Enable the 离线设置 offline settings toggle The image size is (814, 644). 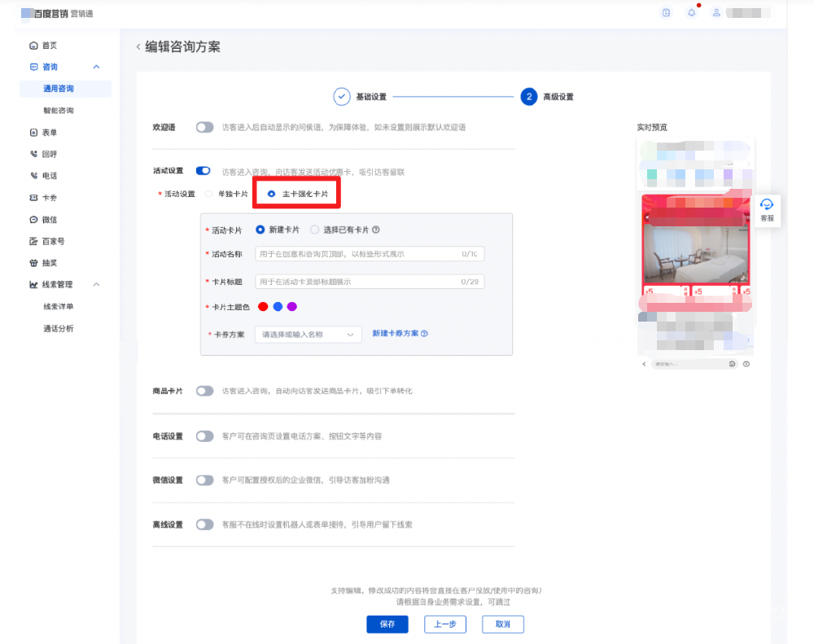click(204, 524)
